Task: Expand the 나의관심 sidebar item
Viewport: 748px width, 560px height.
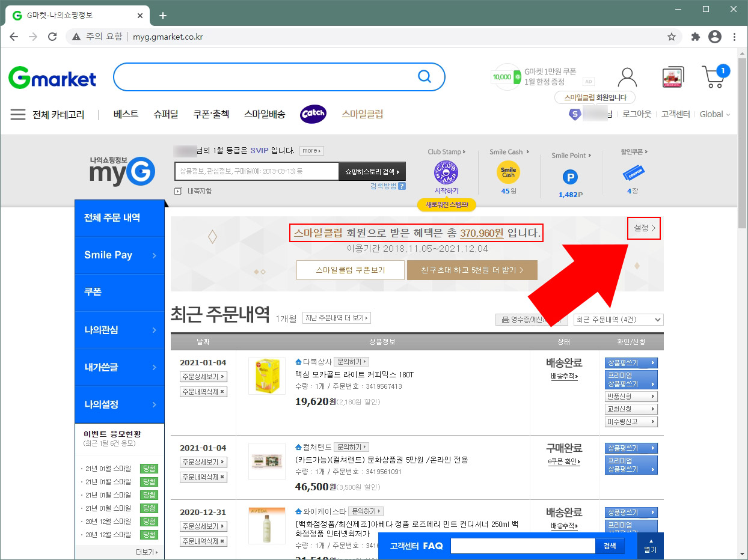Action: (x=119, y=330)
